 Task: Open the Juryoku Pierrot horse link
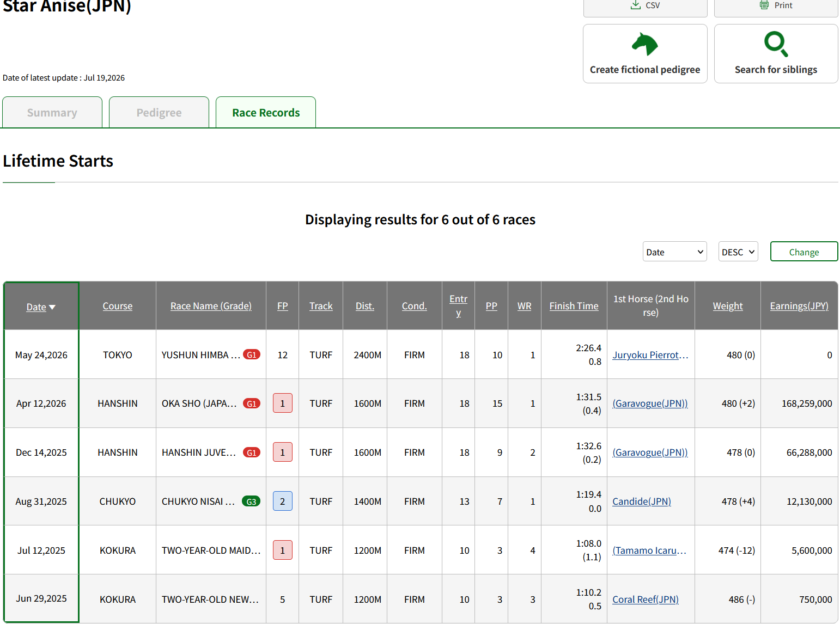coord(650,354)
